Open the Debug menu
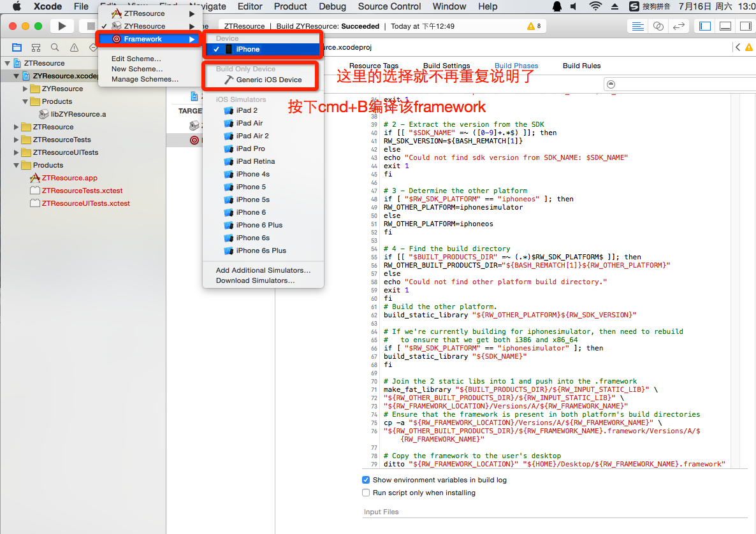Screen dimensions: 756x534 tap(332, 6)
